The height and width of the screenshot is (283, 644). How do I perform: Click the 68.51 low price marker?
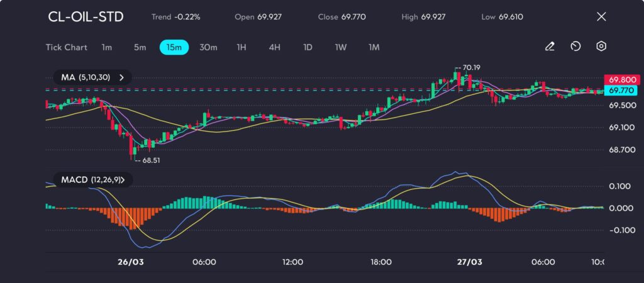pos(151,160)
